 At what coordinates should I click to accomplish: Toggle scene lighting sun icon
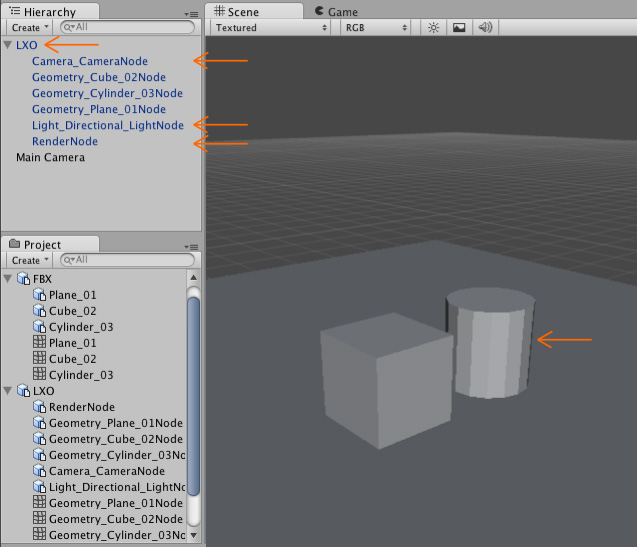pos(433,28)
